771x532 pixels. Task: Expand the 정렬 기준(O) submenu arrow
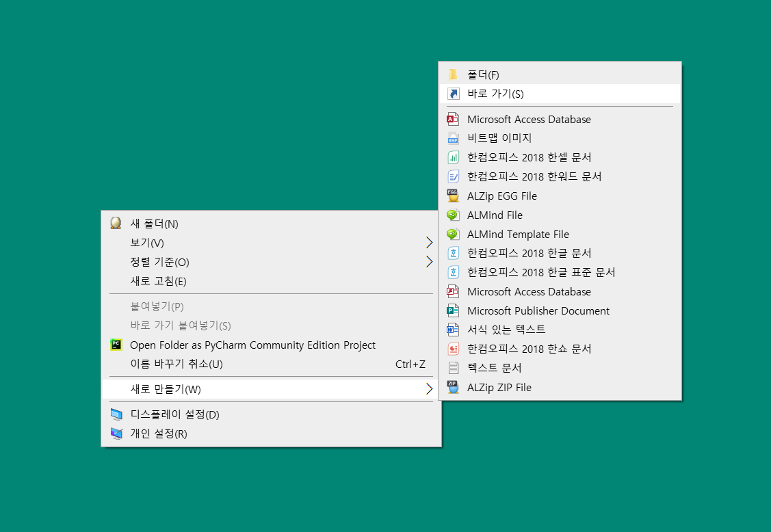[x=429, y=262]
